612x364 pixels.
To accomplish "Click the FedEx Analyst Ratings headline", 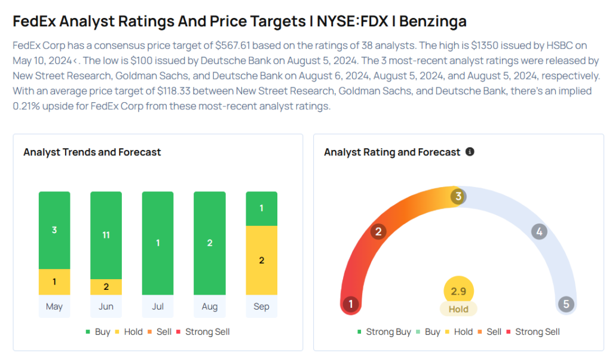I will point(239,22).
